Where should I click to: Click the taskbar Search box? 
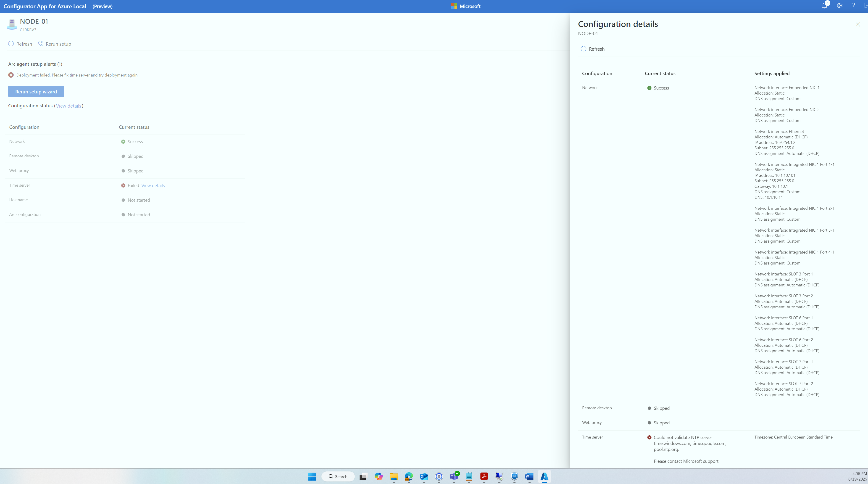point(338,476)
